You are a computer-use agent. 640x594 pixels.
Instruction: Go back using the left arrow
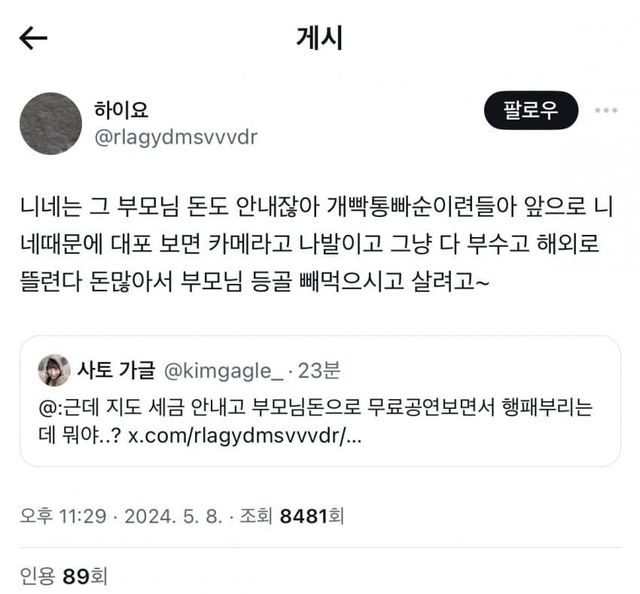[33, 38]
